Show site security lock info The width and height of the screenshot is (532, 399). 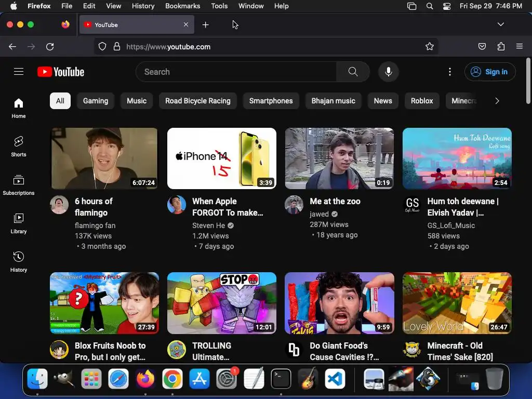point(117,46)
